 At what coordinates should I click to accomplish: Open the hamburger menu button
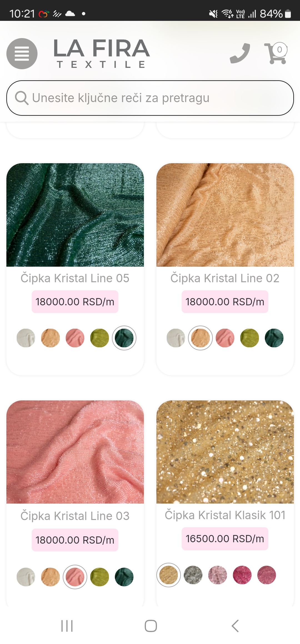pos(22,54)
